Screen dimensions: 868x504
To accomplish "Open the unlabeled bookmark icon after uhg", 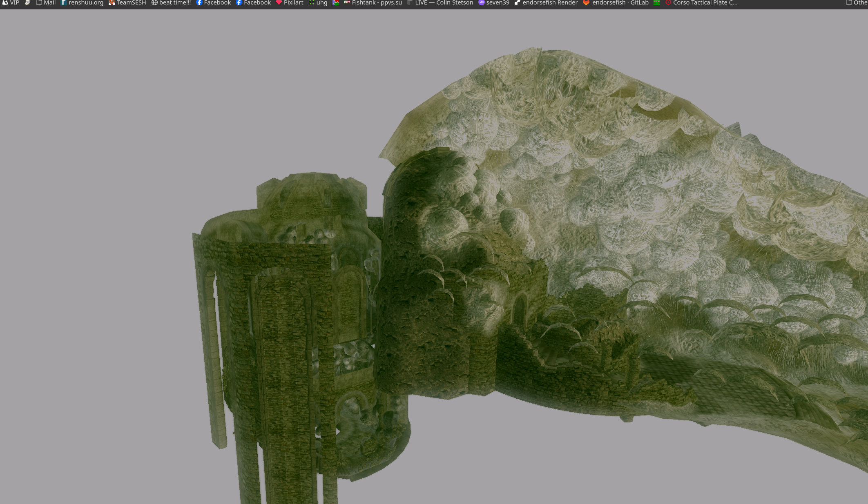I will pyautogui.click(x=336, y=3).
